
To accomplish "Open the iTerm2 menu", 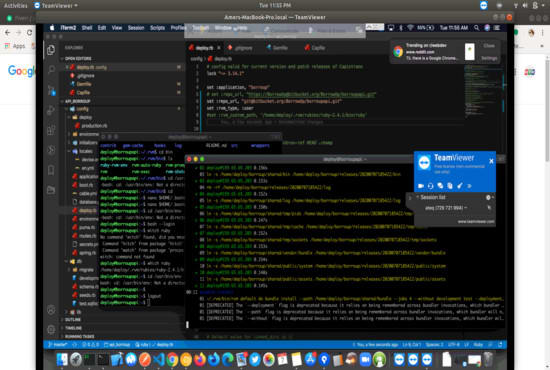I will pyautogui.click(x=68, y=28).
